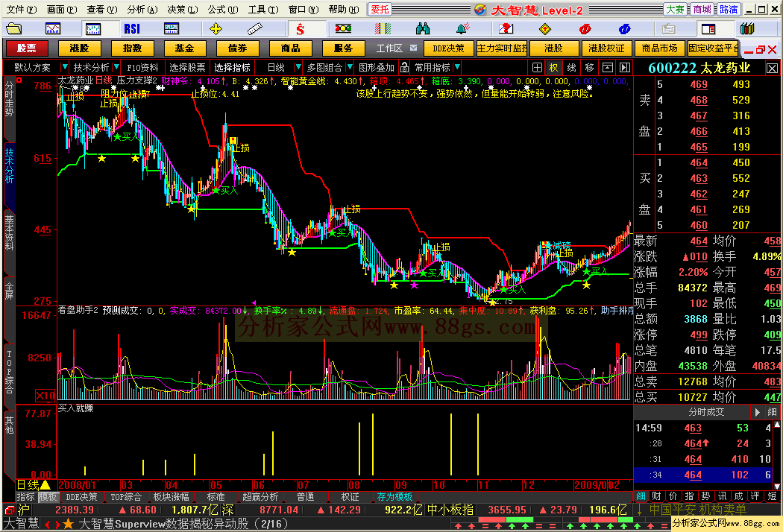The width and height of the screenshot is (783, 532).
Task: Open the 分析(A) menu
Action: tap(142, 9)
